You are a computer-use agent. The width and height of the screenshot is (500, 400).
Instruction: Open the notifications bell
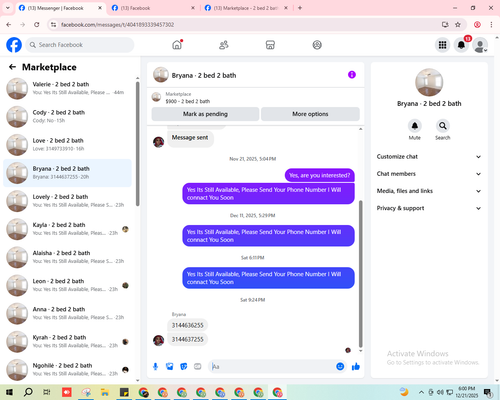461,45
